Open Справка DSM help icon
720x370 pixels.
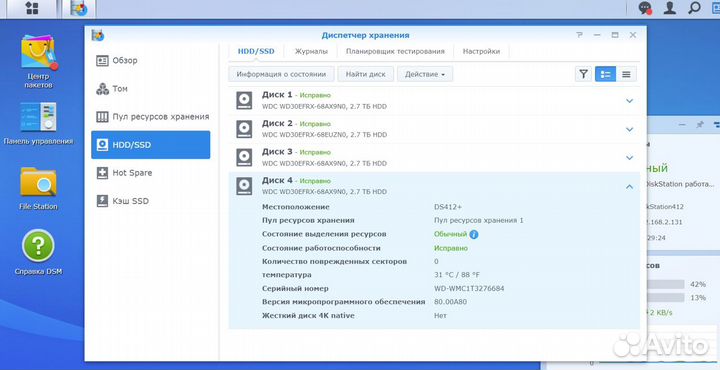click(x=38, y=252)
